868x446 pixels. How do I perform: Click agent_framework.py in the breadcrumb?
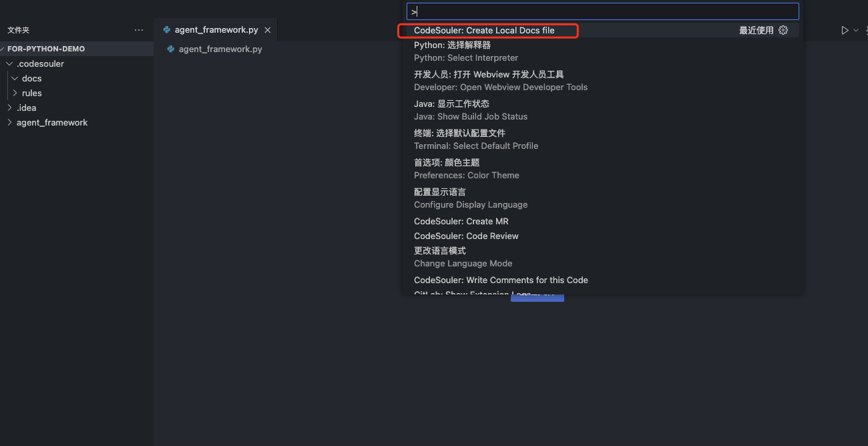click(220, 49)
